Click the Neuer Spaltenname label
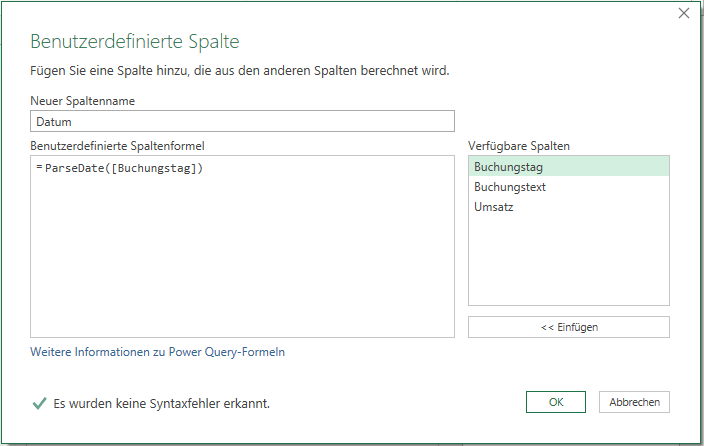The height and width of the screenshot is (446, 704). [x=83, y=101]
